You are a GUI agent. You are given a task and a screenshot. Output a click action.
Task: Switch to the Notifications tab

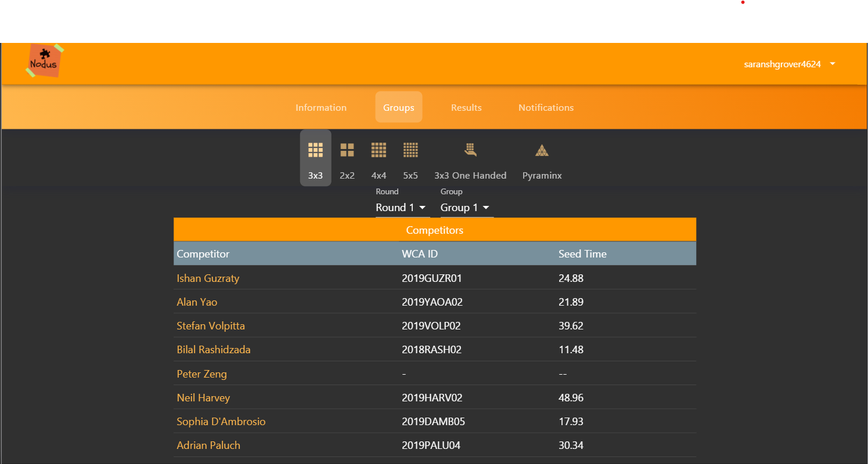click(x=546, y=107)
